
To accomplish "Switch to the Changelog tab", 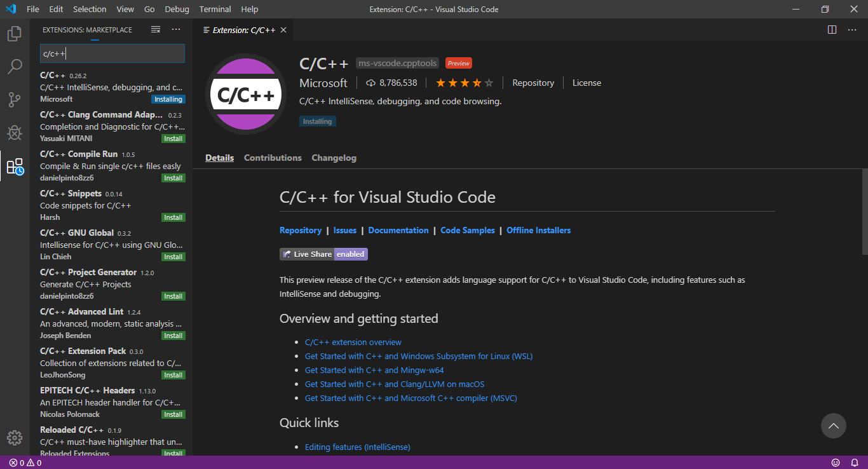I will pos(334,158).
